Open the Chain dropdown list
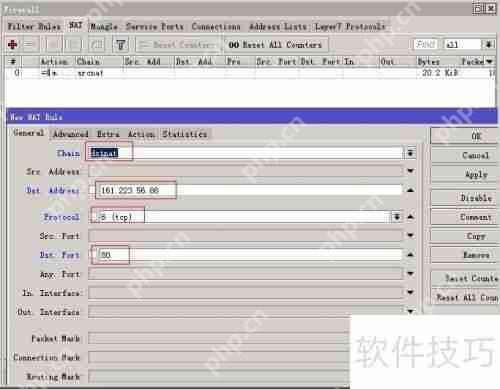 tap(410, 153)
